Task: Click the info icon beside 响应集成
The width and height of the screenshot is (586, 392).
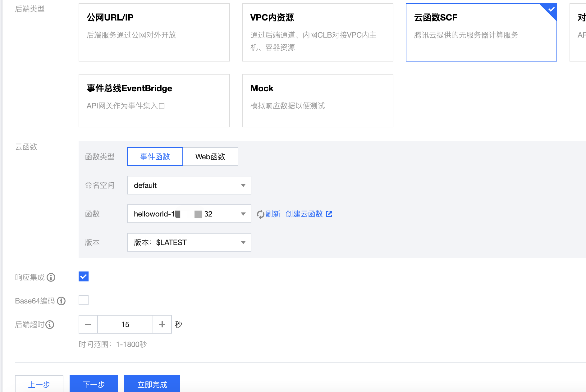Action: click(x=51, y=277)
